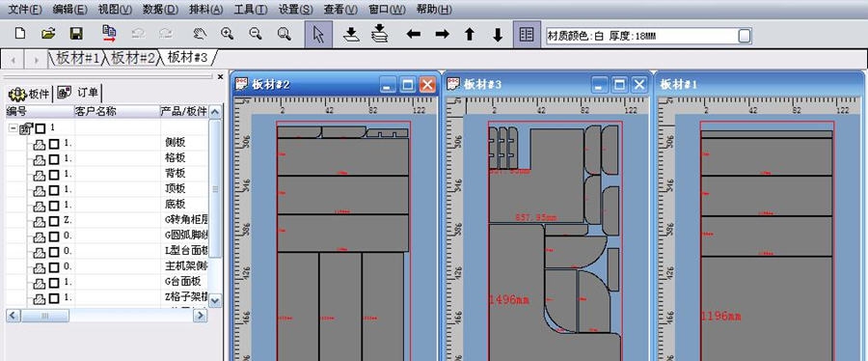Open the 文件(F) menu

(25, 10)
